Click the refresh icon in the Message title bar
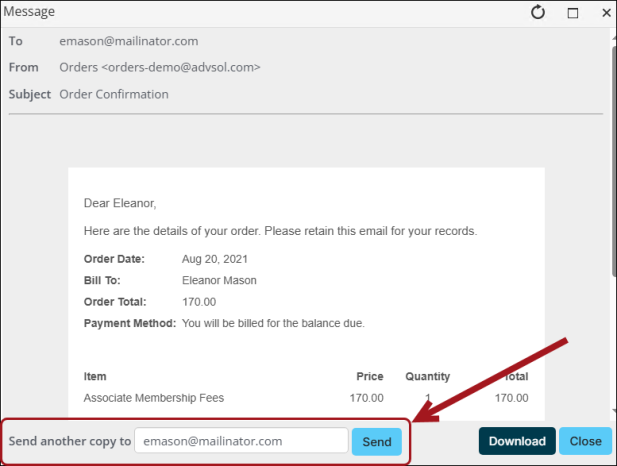The width and height of the screenshot is (617, 466). click(538, 13)
